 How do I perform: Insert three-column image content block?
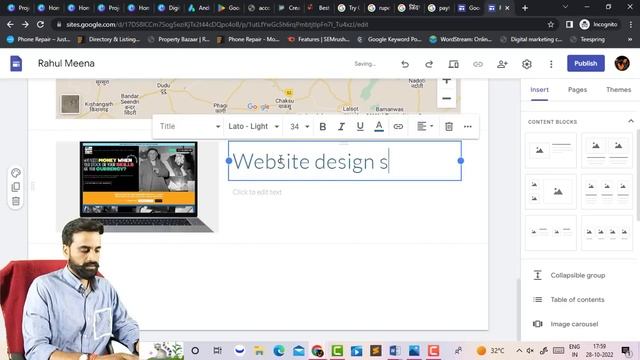[607, 191]
